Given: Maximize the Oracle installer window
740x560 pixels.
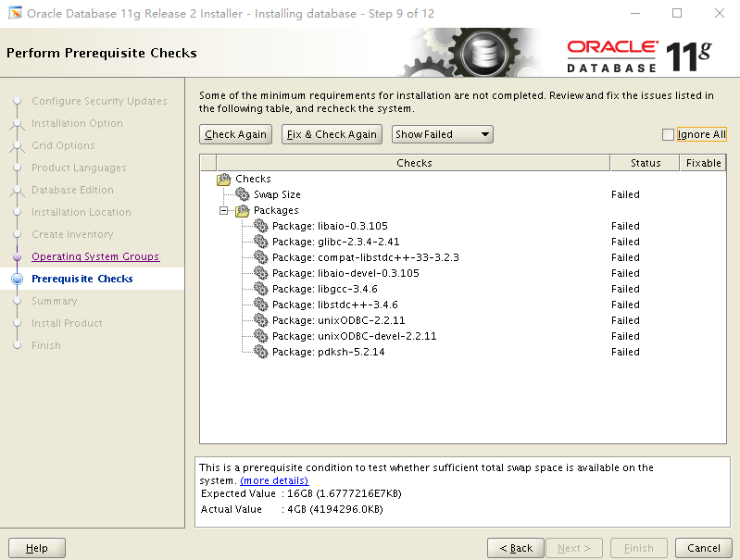Looking at the screenshot, I should pos(677,13).
